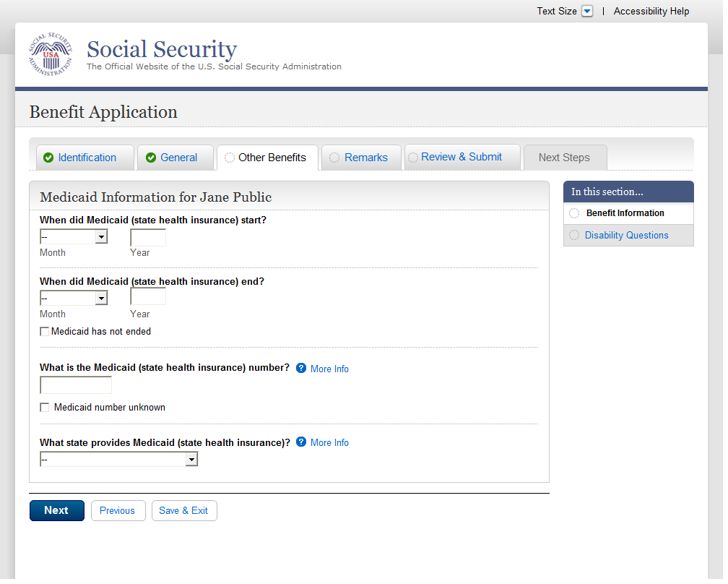Click the green checkmark on Identification tab
Viewport: 728px width, 584px height.
[48, 158]
